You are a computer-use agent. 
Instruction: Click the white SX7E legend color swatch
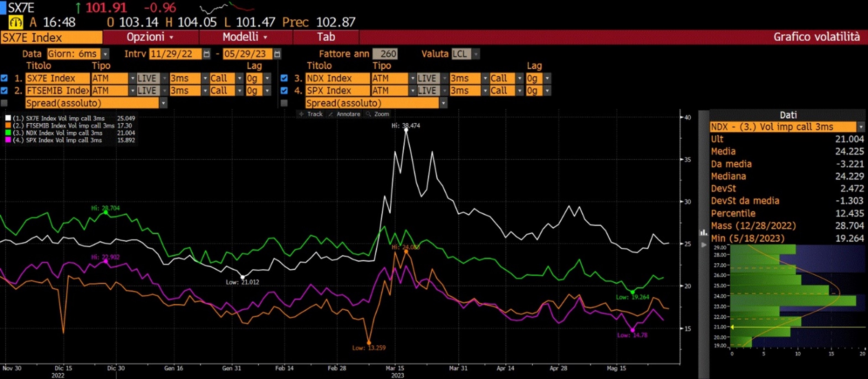8,118
